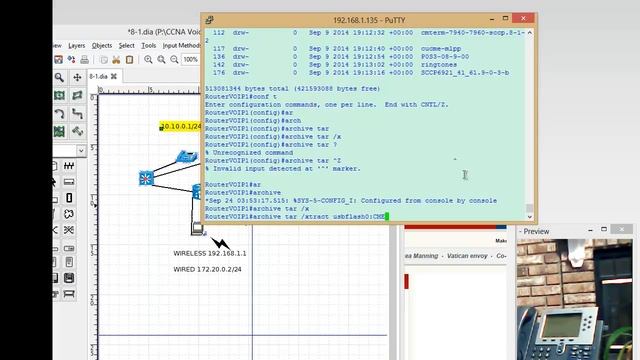Click the Zoom In magnifier icon

coord(148,60)
